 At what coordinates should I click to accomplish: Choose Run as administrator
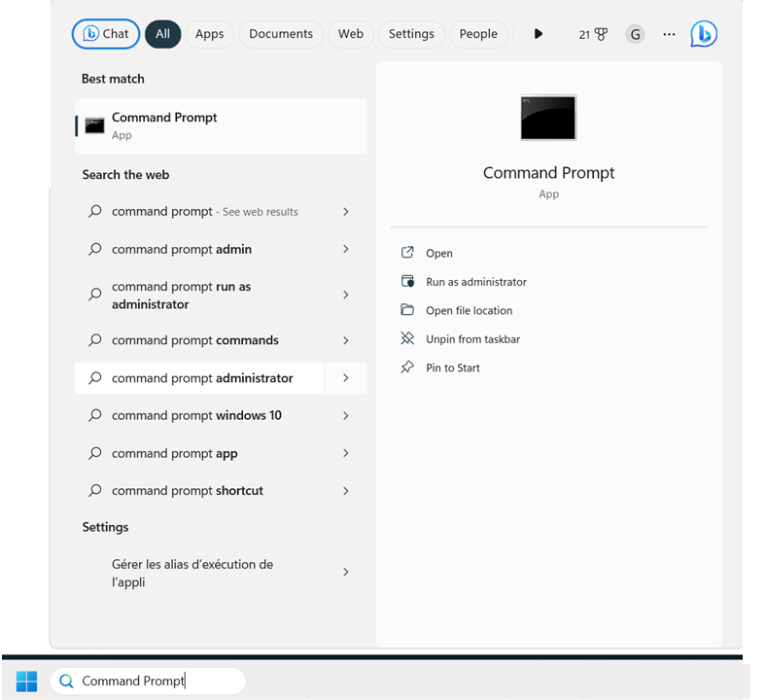476,282
